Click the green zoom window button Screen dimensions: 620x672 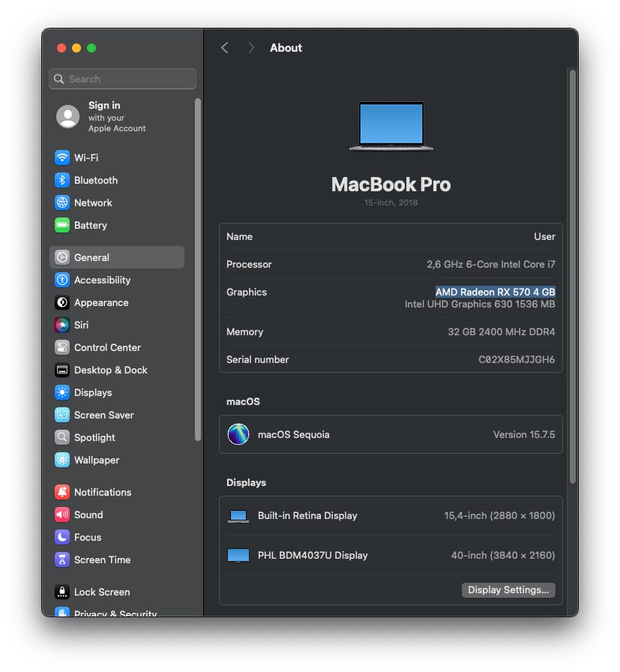click(91, 48)
